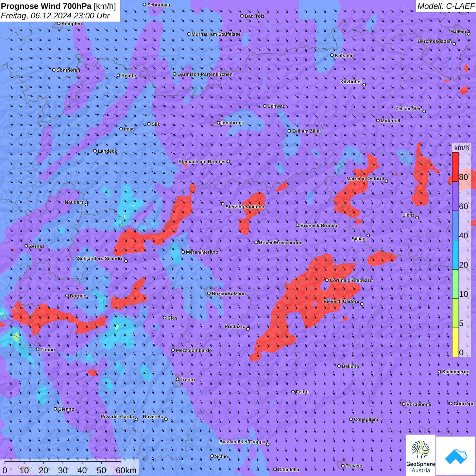476x476 pixels.
Task: Click the Brixen/Bressanone label
Action: pyautogui.click(x=280, y=242)
